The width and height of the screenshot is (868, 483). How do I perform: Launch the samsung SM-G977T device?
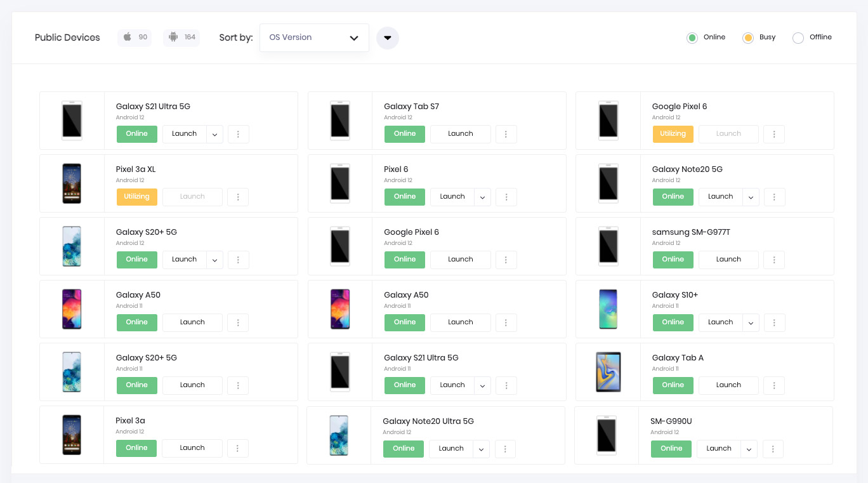tap(728, 260)
